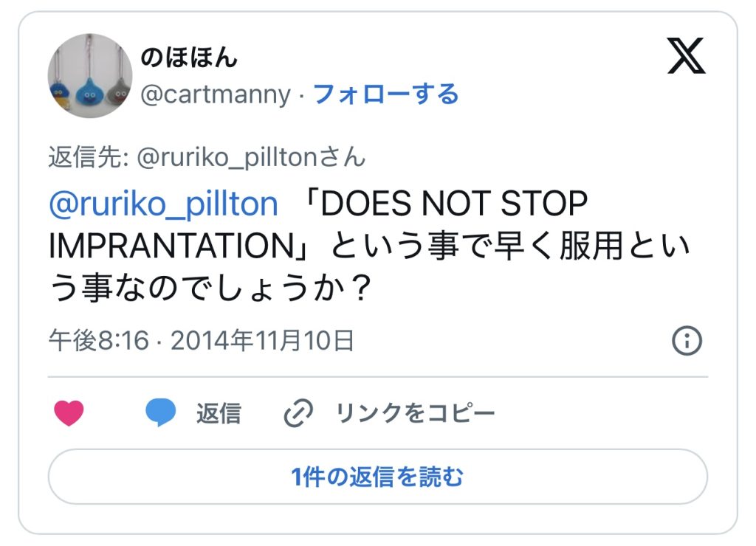Click the display name のほほん
The height and width of the screenshot is (546, 756).
point(189,58)
